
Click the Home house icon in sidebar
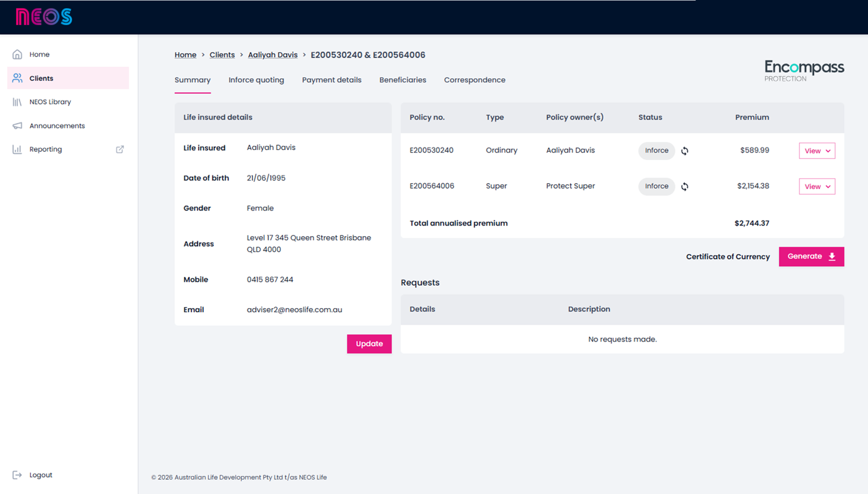(17, 54)
